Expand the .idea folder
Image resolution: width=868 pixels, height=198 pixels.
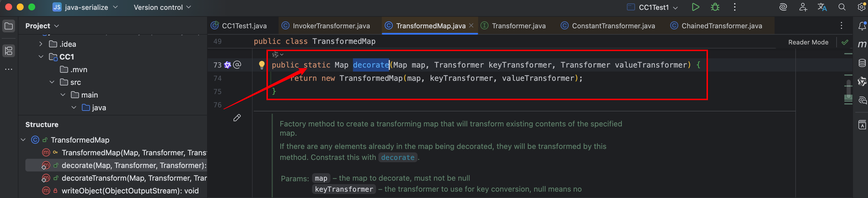point(41,44)
